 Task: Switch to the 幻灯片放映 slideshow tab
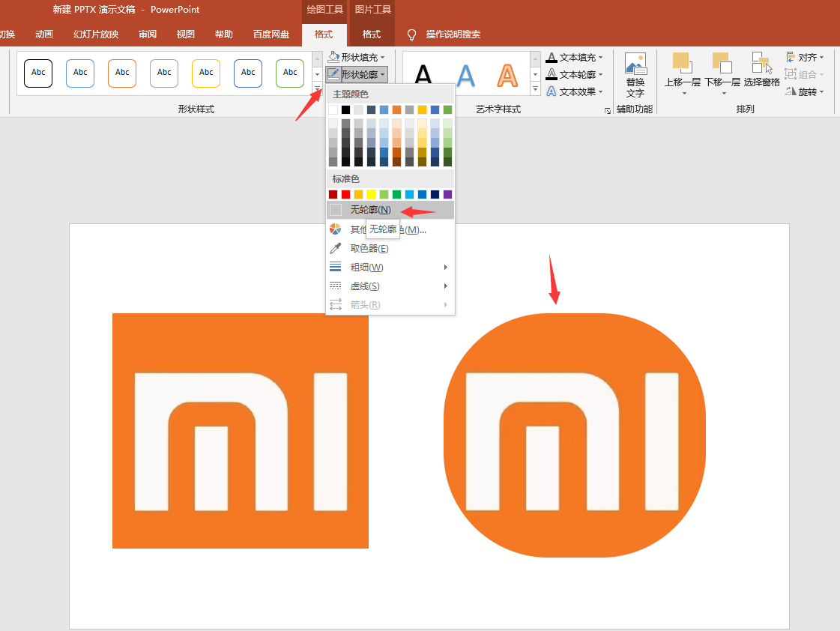coord(96,34)
